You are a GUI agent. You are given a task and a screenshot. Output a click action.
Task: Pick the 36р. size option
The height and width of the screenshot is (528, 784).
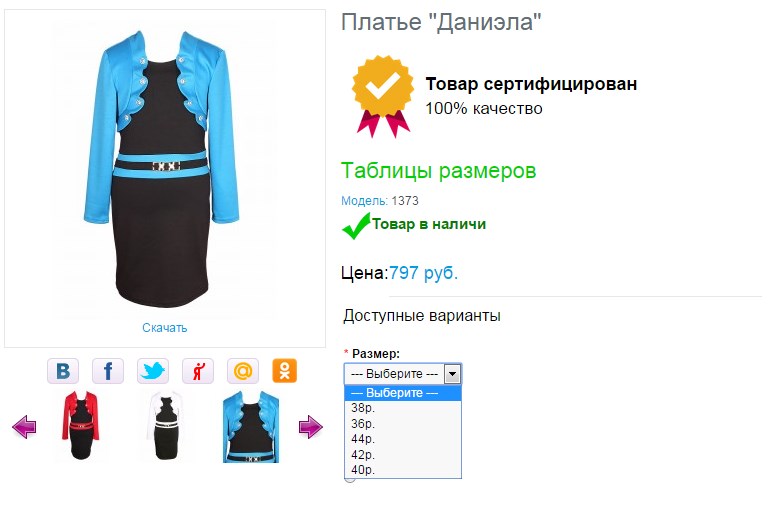[x=402, y=424]
